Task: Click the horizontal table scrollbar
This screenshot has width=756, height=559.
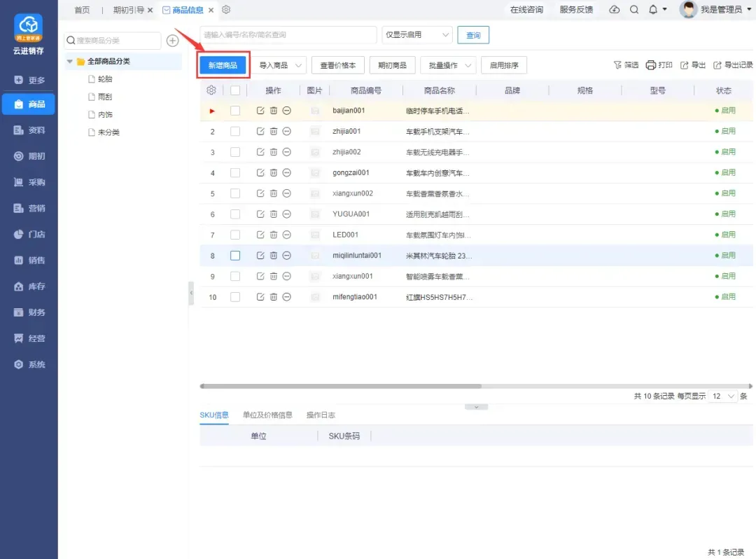Action: [x=341, y=386]
